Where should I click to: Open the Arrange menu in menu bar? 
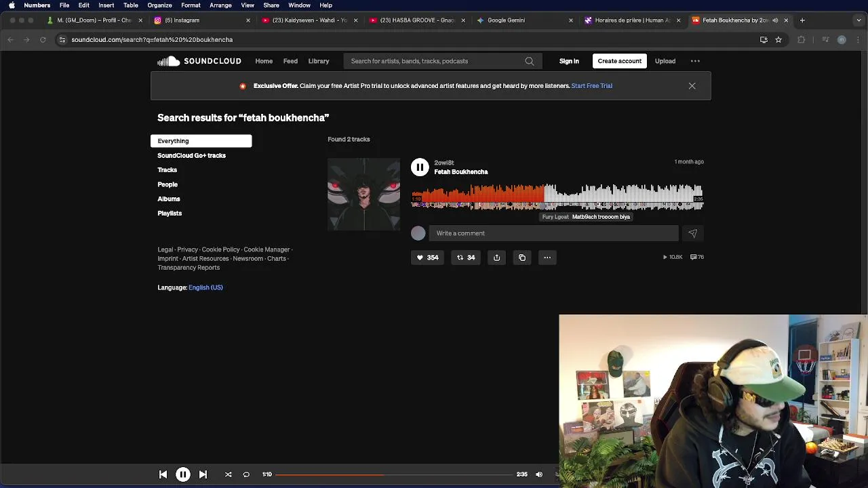(220, 5)
